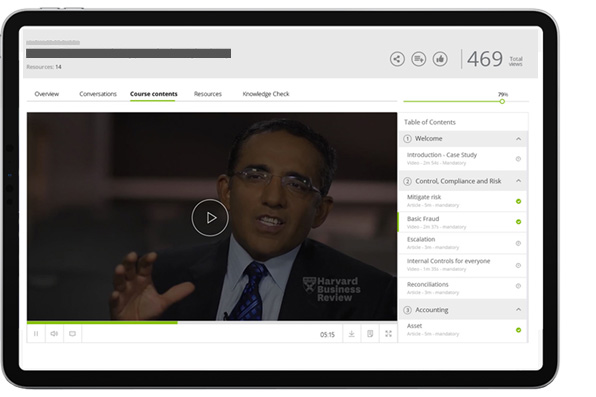Screen dimensions: 596x397
Task: Click the 469 total views counter
Action: pyautogui.click(x=485, y=59)
